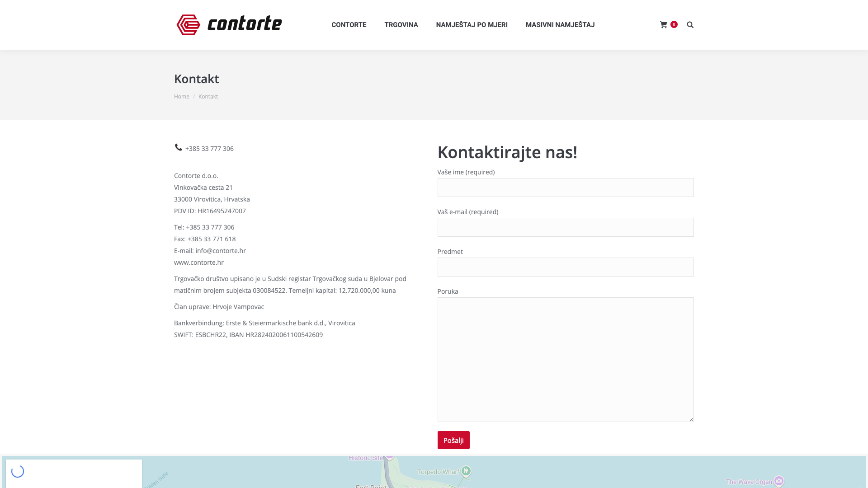Click The Wave Organ map pin
This screenshot has height=488, width=868.
click(778, 481)
